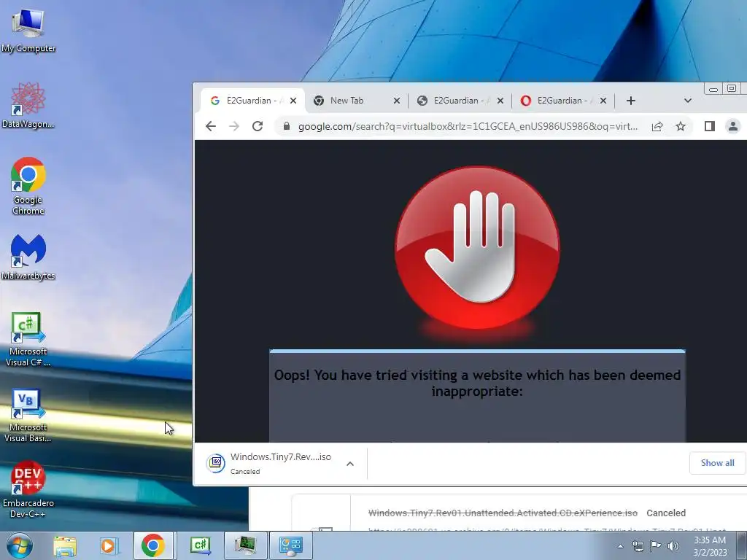747x560 pixels.
Task: Show hidden system tray icons
Action: pyautogui.click(x=620, y=546)
